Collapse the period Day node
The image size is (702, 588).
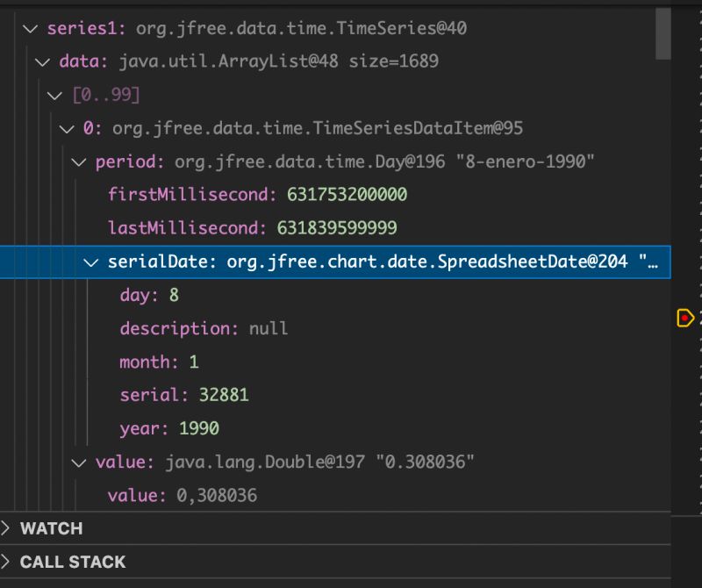(80, 161)
